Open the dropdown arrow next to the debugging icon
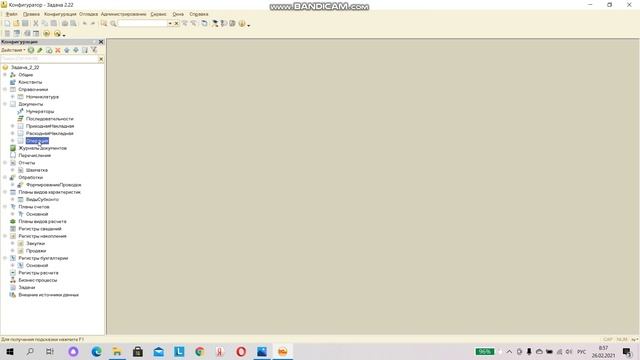640x360 pixels. click(x=64, y=35)
